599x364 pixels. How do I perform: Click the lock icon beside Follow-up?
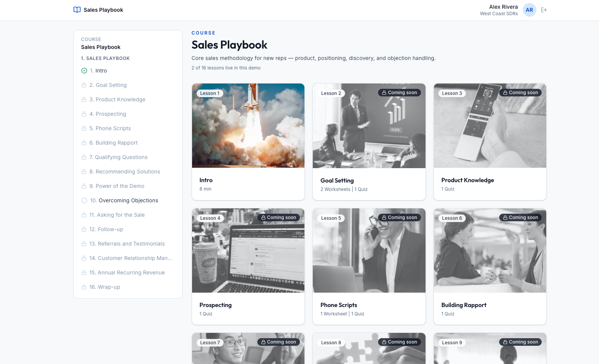pyautogui.click(x=84, y=229)
